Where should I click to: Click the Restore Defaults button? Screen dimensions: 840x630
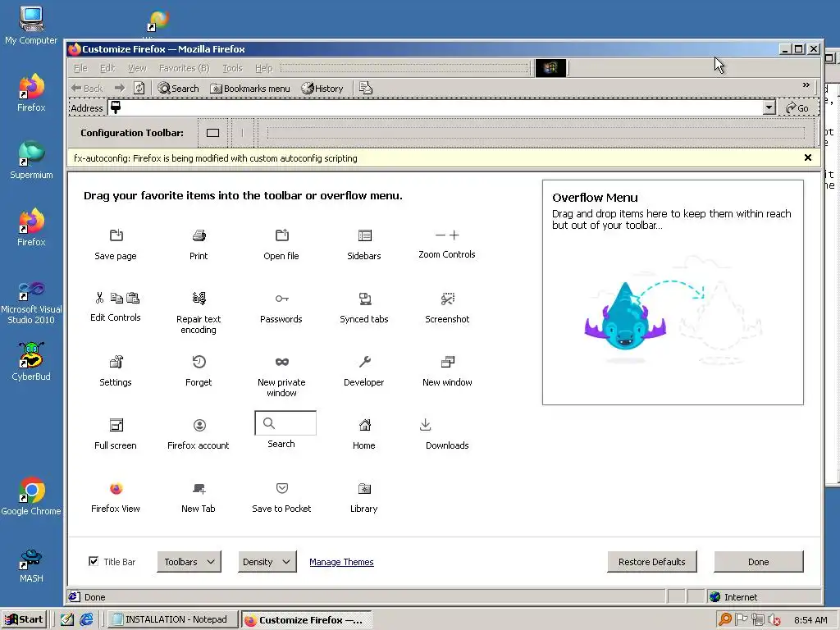pyautogui.click(x=652, y=562)
